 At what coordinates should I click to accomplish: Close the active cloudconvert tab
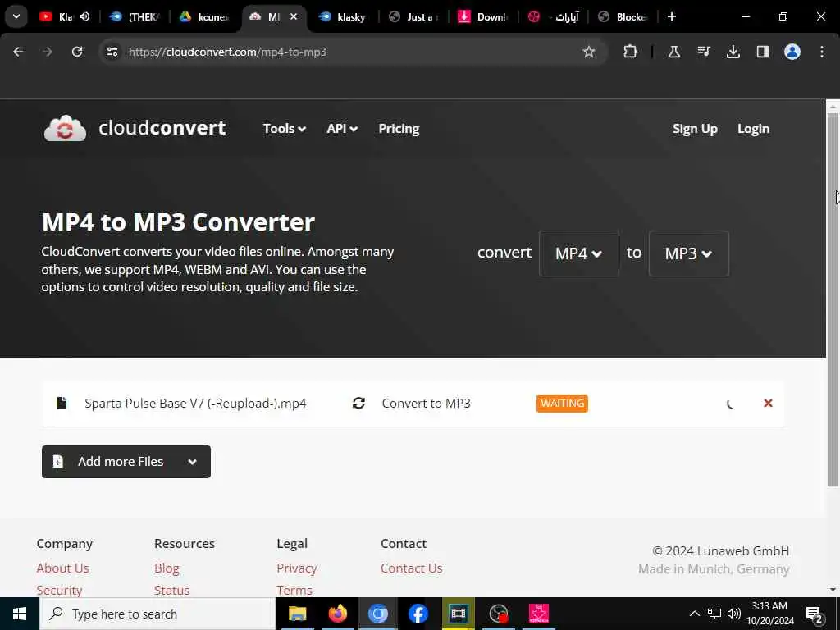click(294, 16)
